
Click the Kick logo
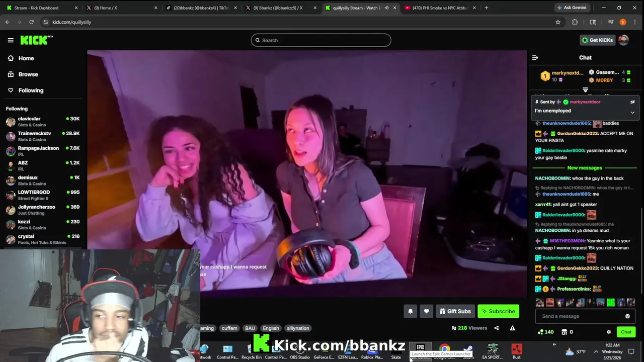coord(37,40)
